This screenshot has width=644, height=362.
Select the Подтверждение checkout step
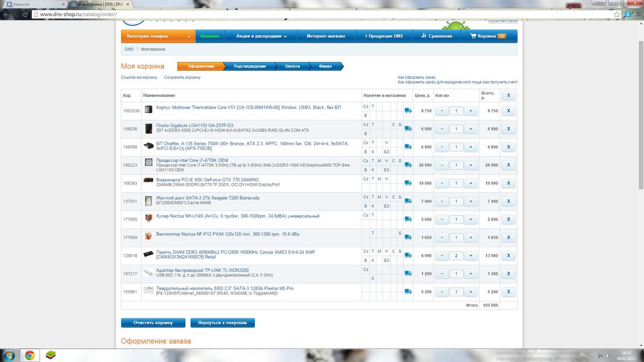[250, 66]
